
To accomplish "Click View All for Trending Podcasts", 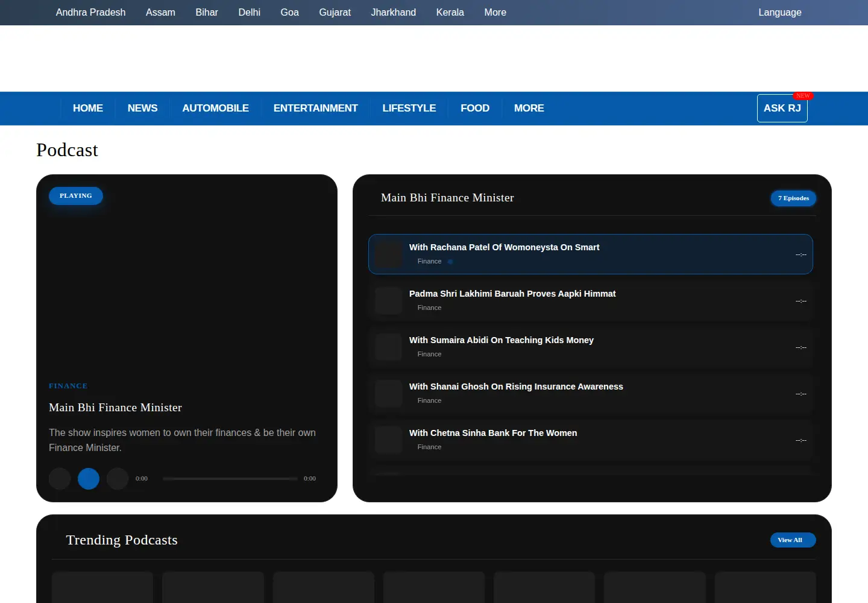I will (793, 540).
